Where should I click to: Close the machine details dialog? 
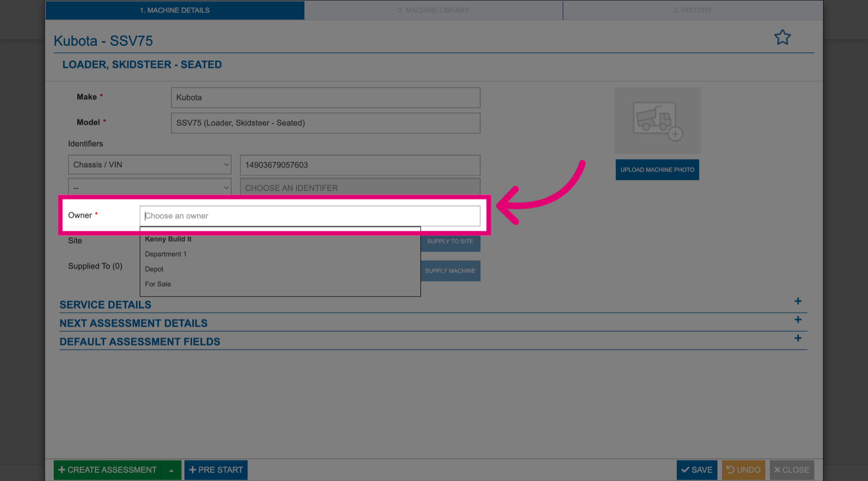(x=792, y=470)
